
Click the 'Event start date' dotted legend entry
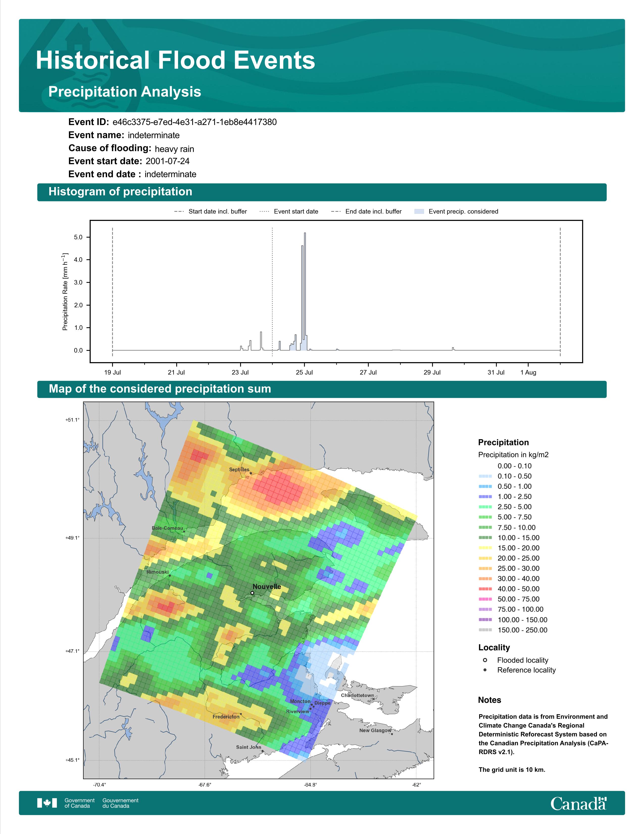coord(289,212)
